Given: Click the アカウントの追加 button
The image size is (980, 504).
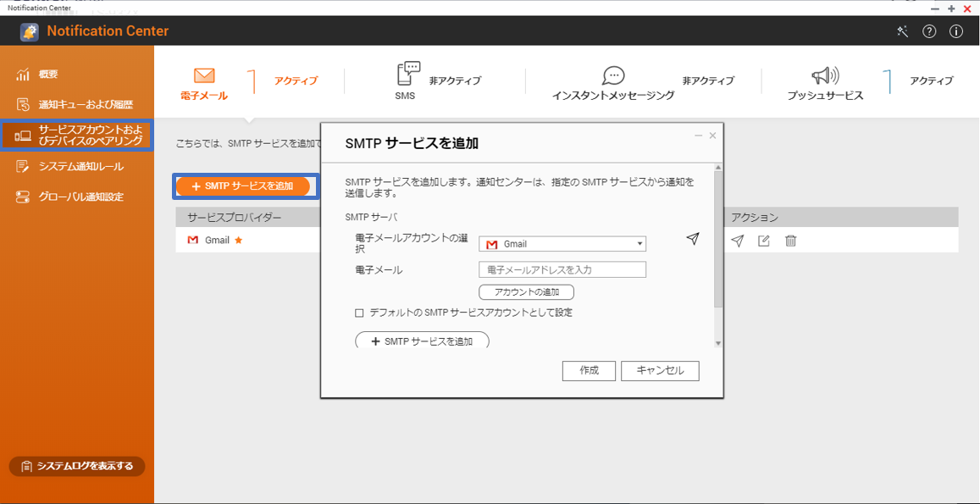Looking at the screenshot, I should [526, 292].
